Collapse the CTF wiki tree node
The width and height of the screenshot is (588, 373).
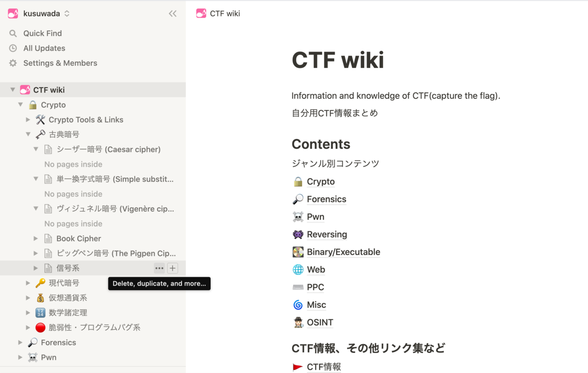pos(13,90)
